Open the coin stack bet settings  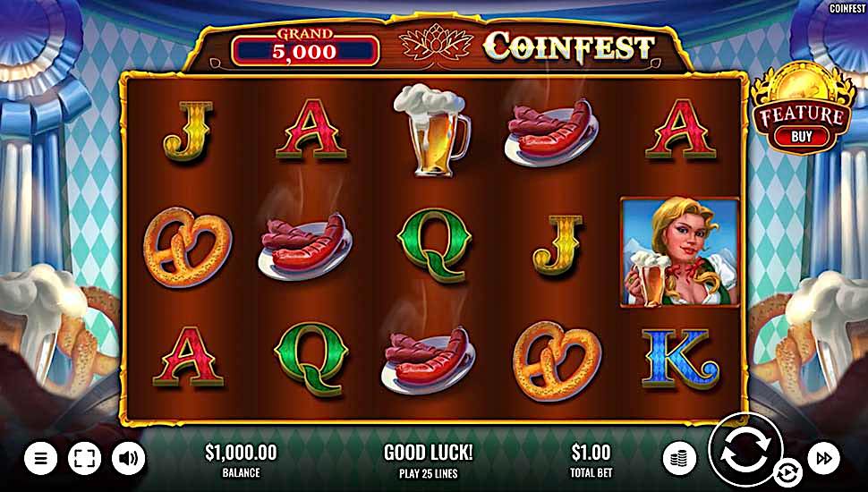click(x=679, y=458)
